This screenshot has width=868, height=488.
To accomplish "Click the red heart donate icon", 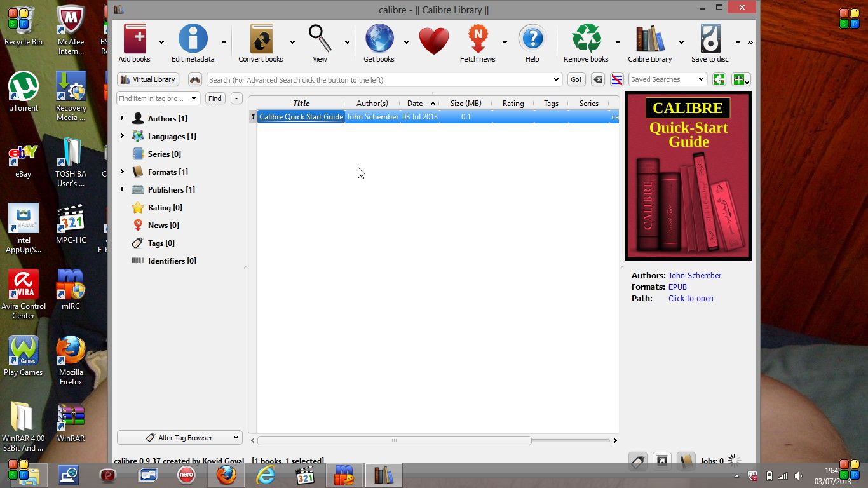I will pyautogui.click(x=434, y=41).
